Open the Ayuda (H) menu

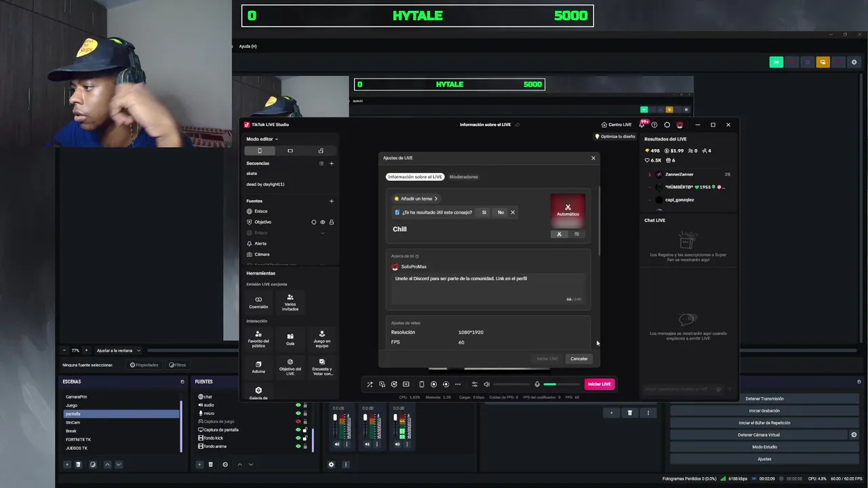click(248, 46)
